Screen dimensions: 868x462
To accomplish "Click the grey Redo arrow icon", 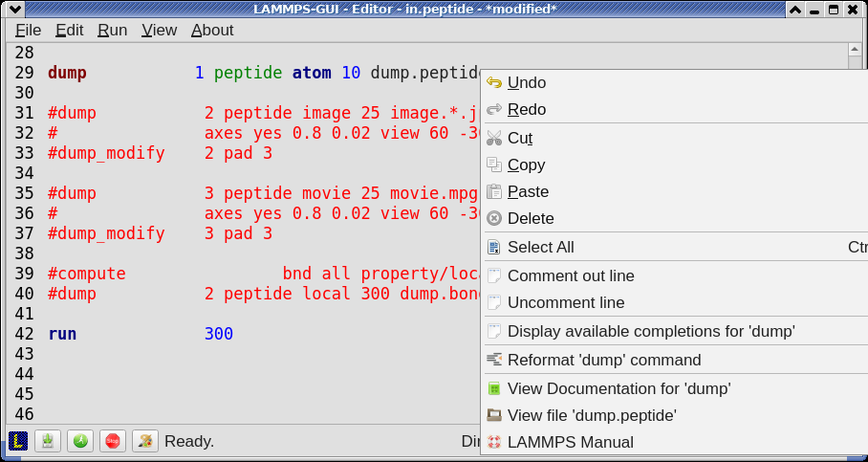I will 494,109.
